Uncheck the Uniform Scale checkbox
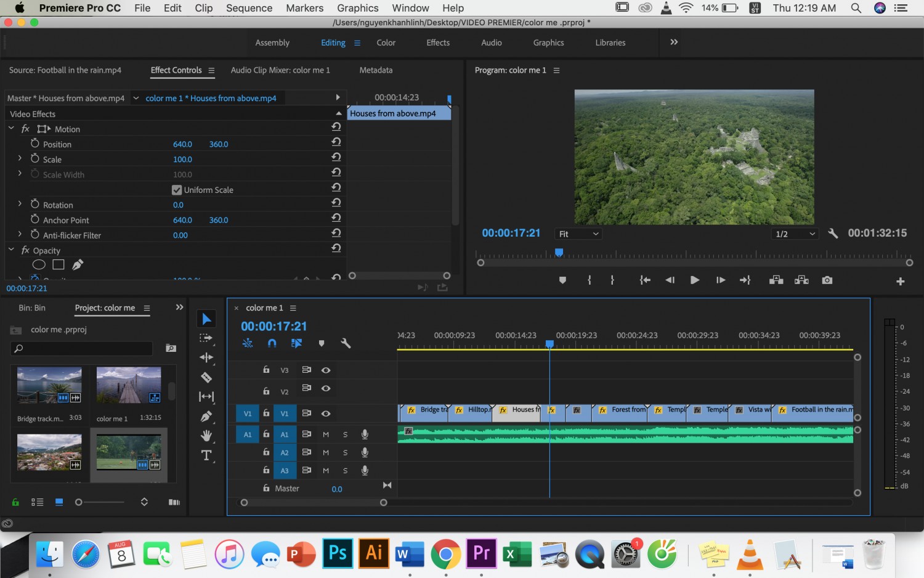 177,190
